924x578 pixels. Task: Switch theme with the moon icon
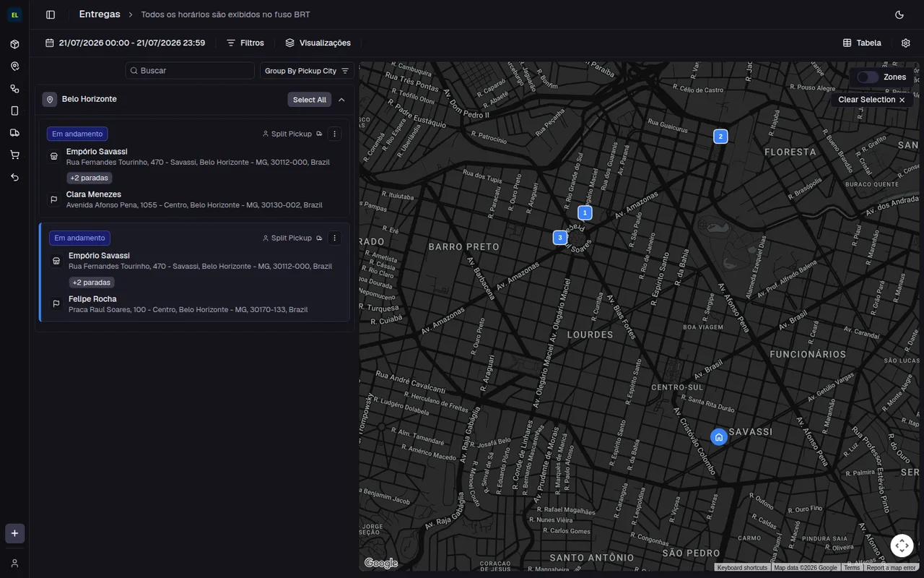click(899, 14)
